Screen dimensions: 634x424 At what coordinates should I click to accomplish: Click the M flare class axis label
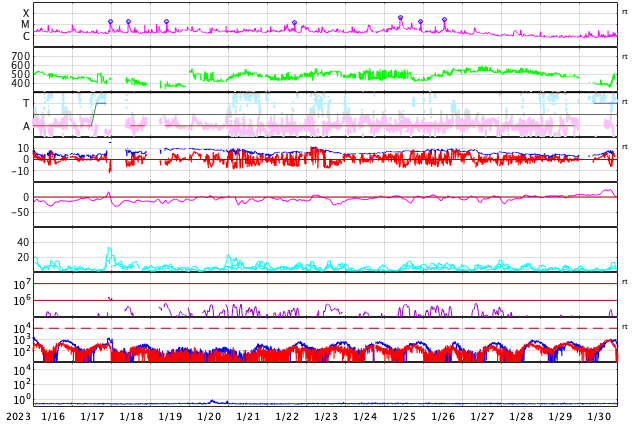[x=25, y=25]
